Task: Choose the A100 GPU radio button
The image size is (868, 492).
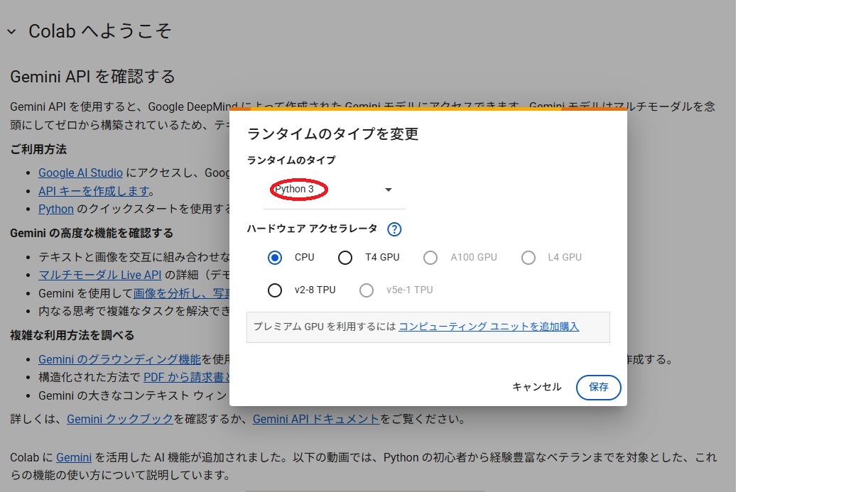Action: [430, 258]
